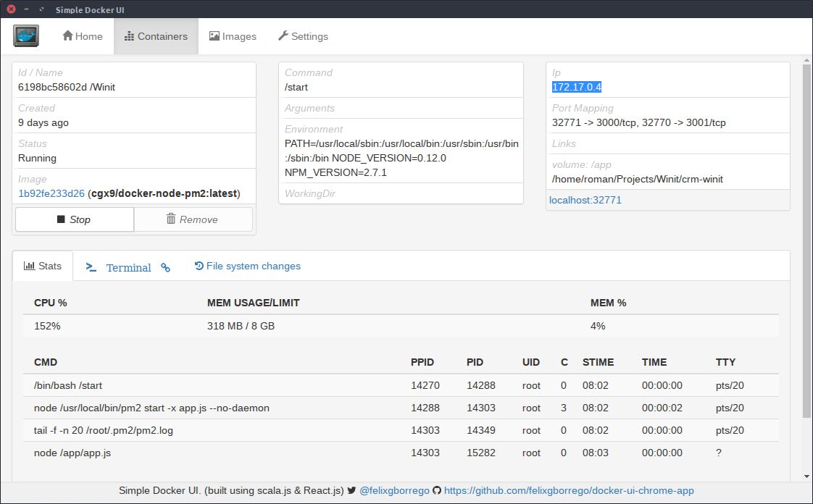Click the 'Running' status text
This screenshot has height=504, width=813.
click(38, 158)
